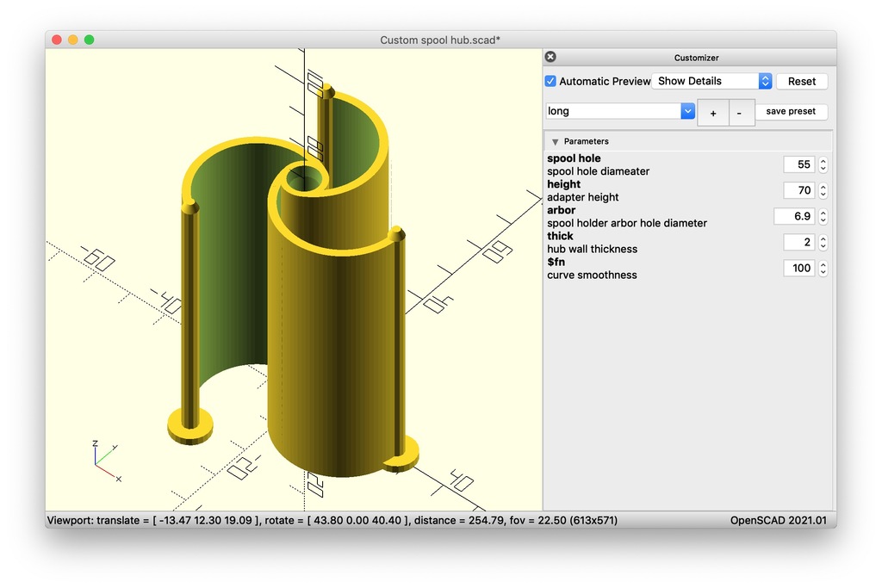
Task: Click the - button to remove a preset
Action: pos(741,113)
